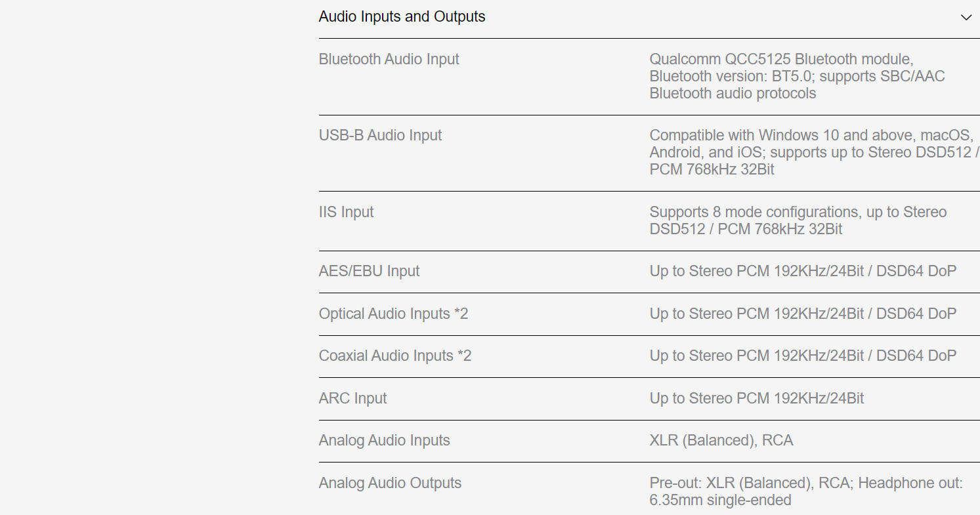The width and height of the screenshot is (980, 515).
Task: Select the Bluetooth Audio Input label
Action: [x=389, y=59]
